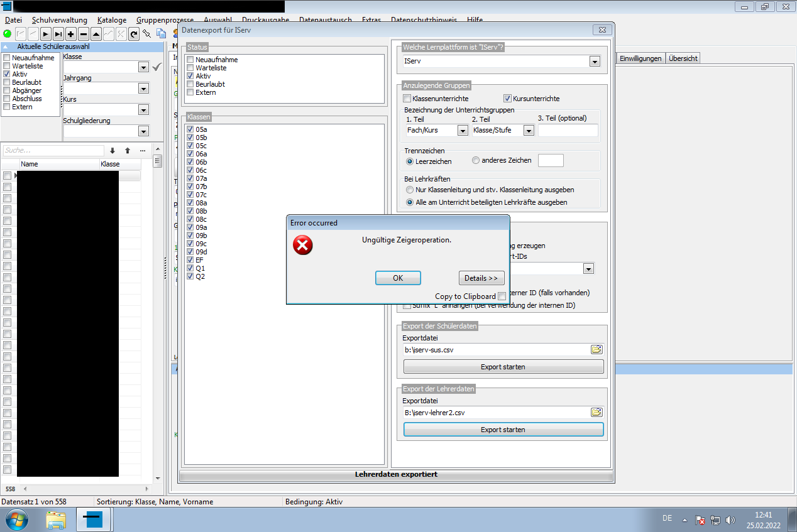Jump to last record toolbar icon

click(x=58, y=34)
